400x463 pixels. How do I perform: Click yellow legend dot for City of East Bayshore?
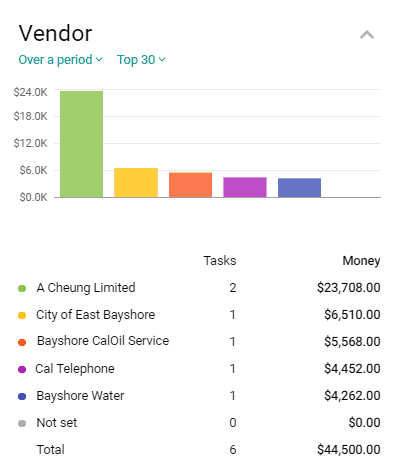click(22, 315)
